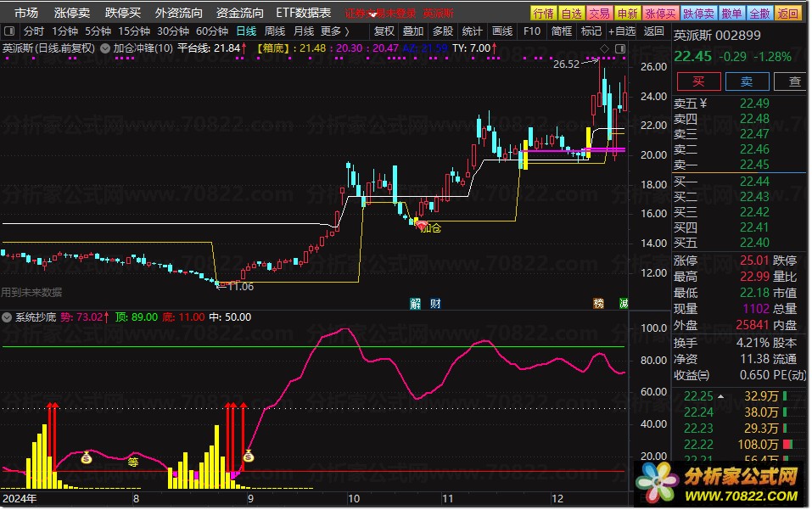Viewport: 812px width, 510px height.
Task: Click the 叠加 toolbar item
Action: [413, 31]
